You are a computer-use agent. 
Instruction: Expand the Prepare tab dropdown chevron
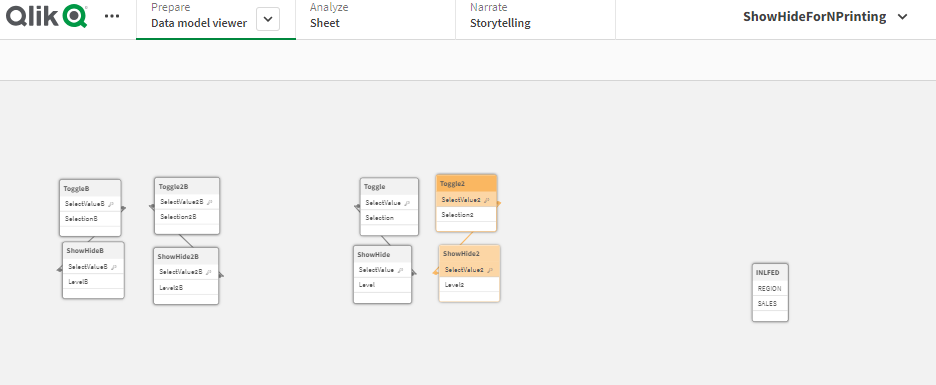point(268,19)
